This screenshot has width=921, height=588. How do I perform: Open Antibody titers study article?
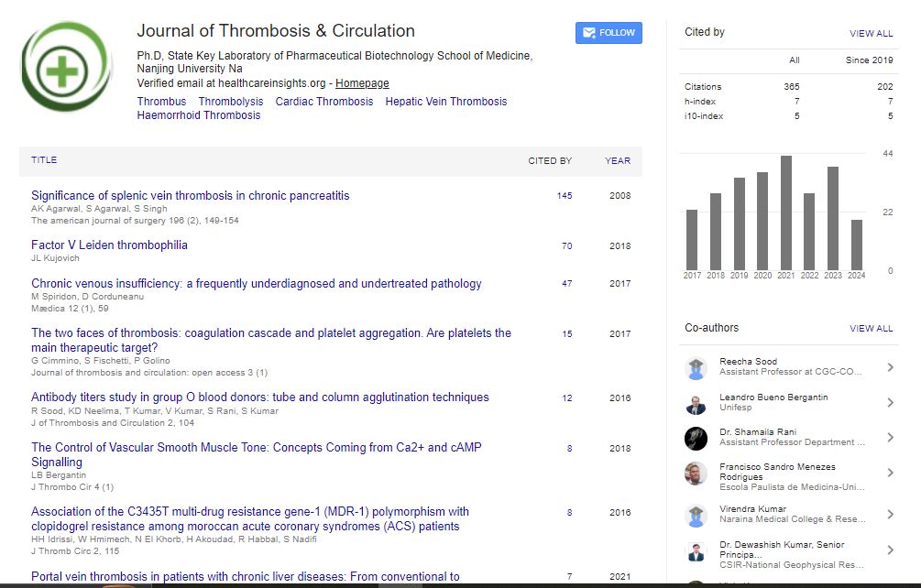[259, 397]
